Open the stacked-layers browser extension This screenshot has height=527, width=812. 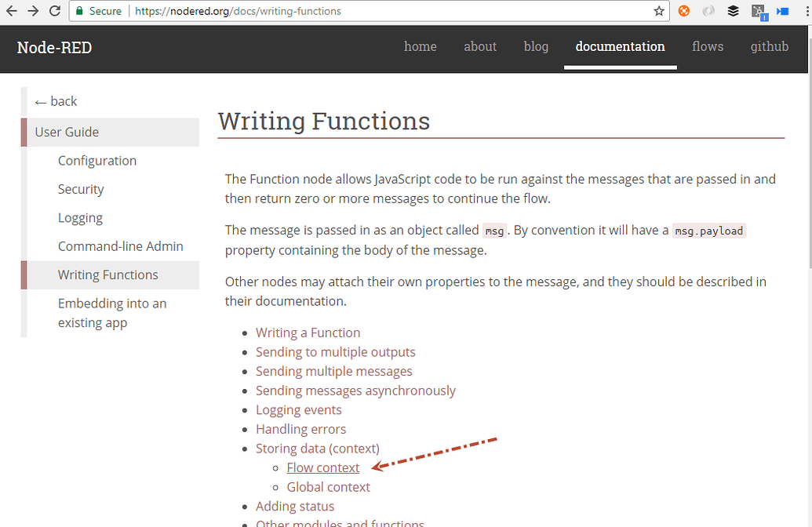click(x=733, y=11)
